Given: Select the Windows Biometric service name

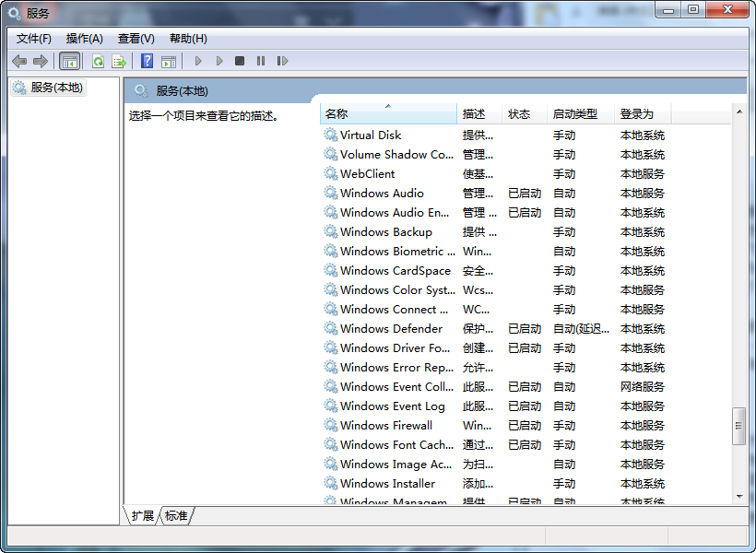Looking at the screenshot, I should [x=397, y=251].
